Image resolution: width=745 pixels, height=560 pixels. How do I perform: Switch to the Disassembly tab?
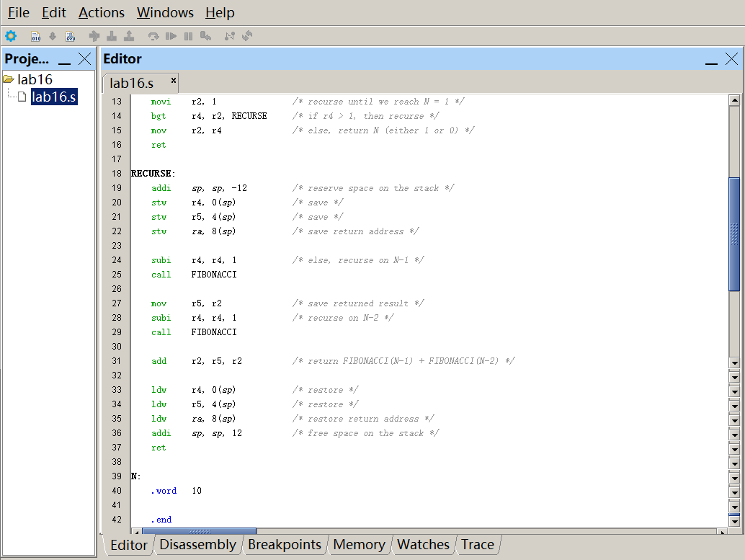click(197, 544)
